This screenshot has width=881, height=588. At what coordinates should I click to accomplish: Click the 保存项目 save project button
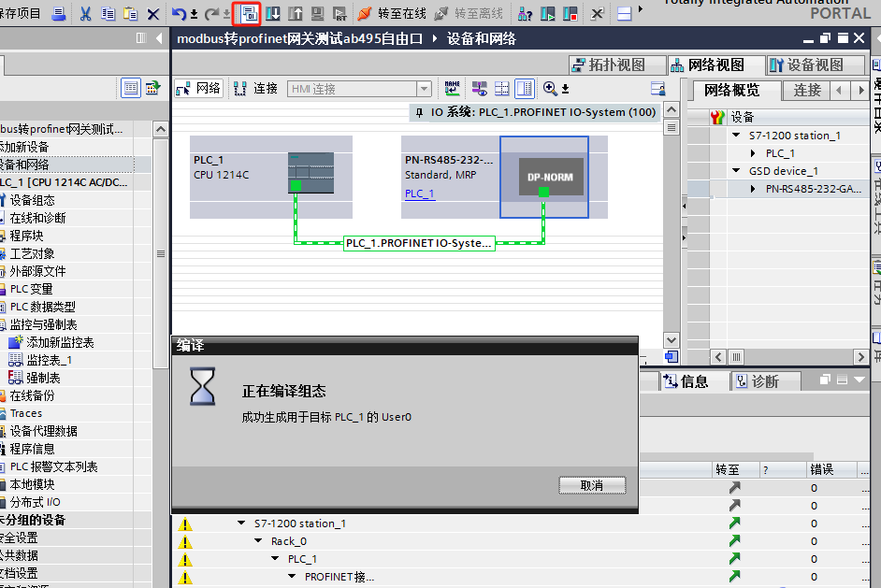(21, 13)
